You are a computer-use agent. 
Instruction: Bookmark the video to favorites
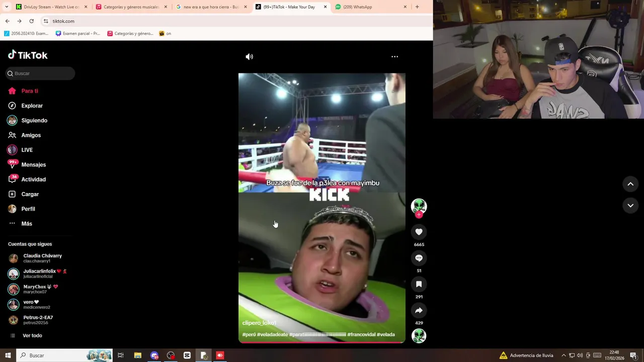(419, 284)
